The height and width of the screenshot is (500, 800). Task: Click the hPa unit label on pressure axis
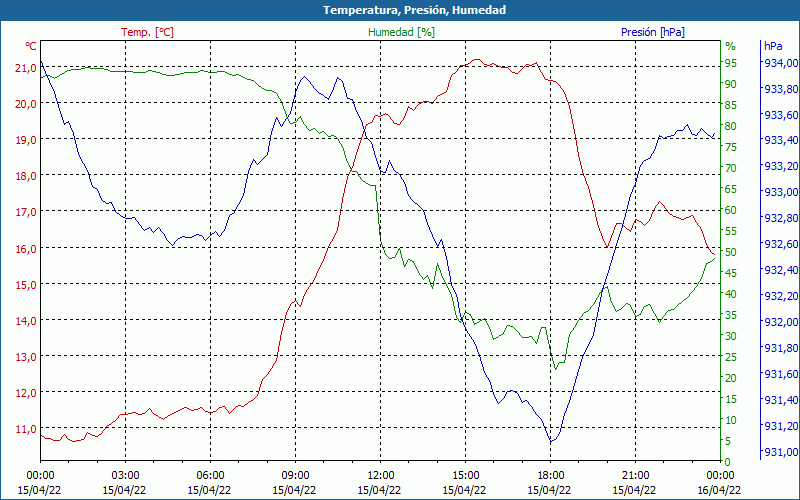click(x=773, y=46)
